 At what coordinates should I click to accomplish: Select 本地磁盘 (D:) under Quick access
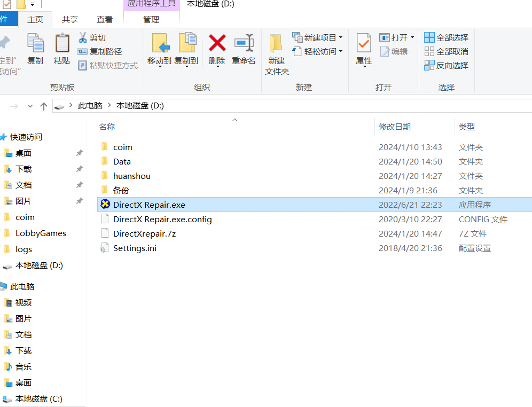point(33,265)
